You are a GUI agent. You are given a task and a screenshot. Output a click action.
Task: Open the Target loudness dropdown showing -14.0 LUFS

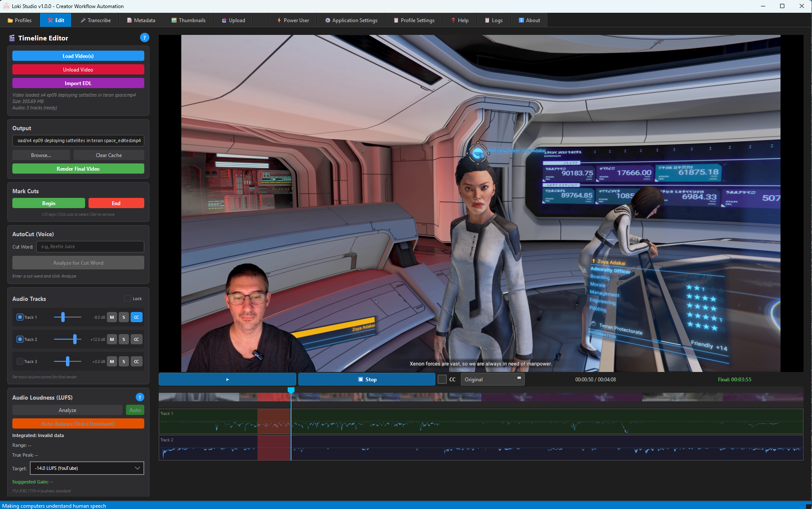pyautogui.click(x=86, y=468)
